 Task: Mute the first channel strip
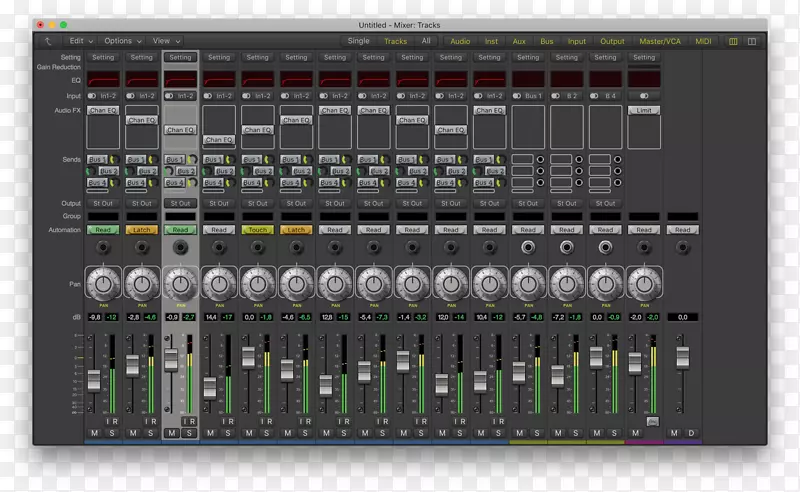pyautogui.click(x=95, y=433)
